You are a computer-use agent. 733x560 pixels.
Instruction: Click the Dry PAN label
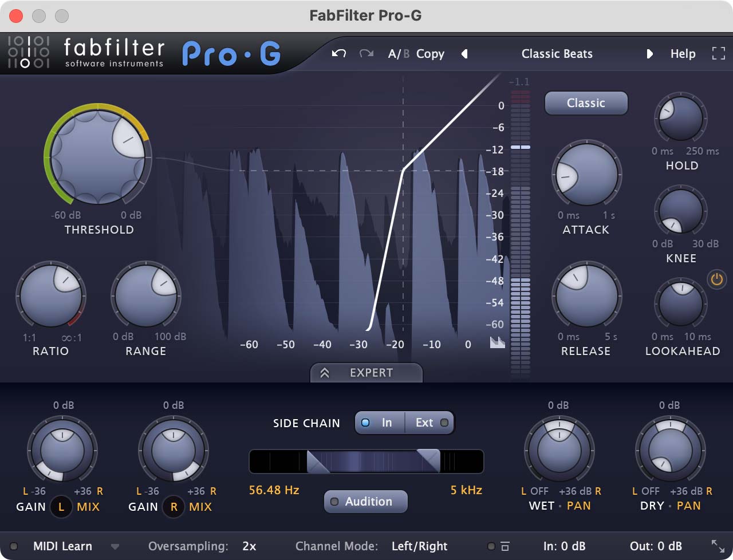[x=688, y=506]
